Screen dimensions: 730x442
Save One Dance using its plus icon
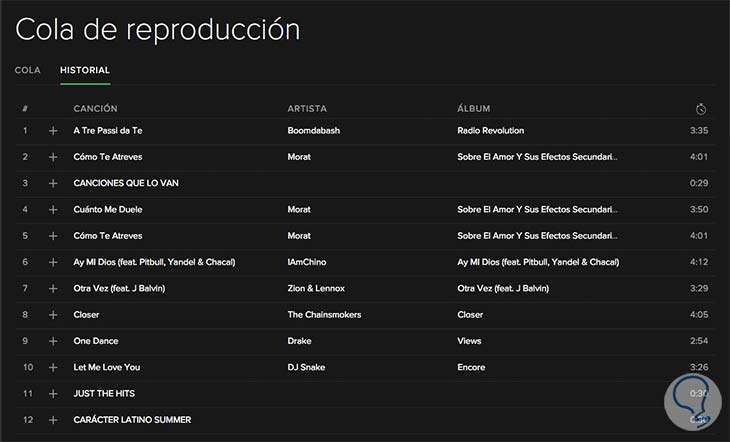[54, 341]
